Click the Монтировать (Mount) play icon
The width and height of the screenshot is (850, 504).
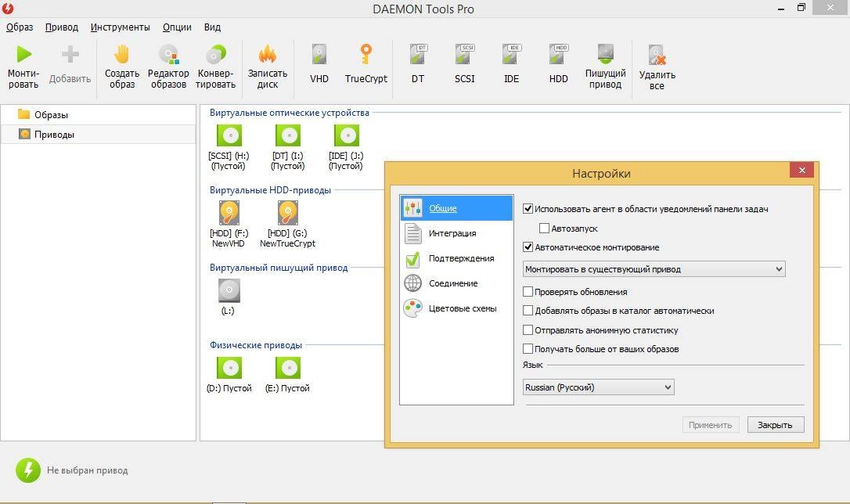pos(23,54)
